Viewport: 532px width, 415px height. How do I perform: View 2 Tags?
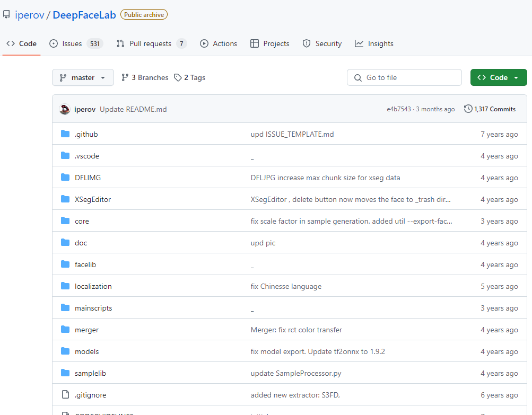point(190,77)
